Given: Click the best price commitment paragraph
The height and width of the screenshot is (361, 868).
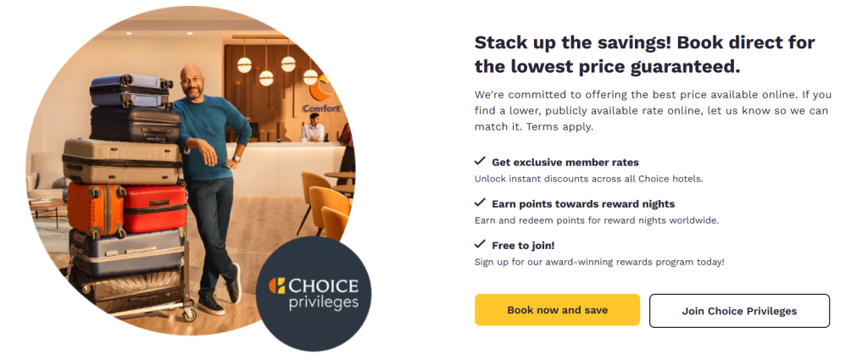Looking at the screenshot, I should click(x=651, y=110).
